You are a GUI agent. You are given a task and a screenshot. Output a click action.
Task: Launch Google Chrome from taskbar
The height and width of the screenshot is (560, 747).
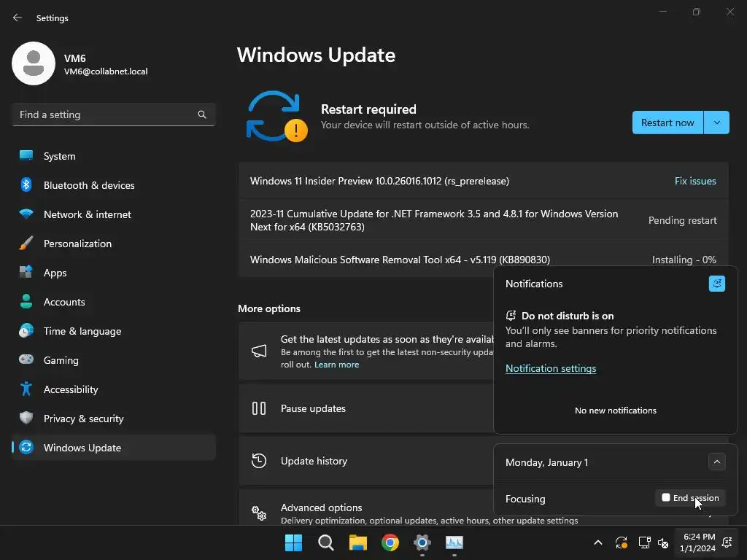[x=390, y=542]
